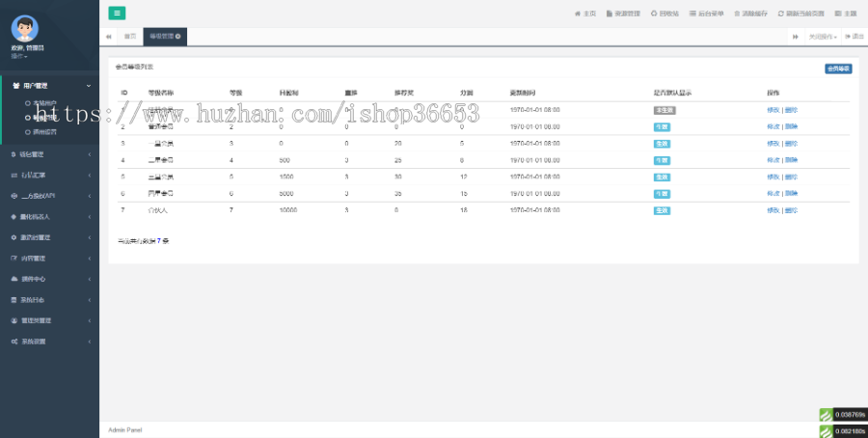Screen dimensions: 868x438
Task: Click upper green debug trace icon 0.038769s
Action: [x=826, y=414]
